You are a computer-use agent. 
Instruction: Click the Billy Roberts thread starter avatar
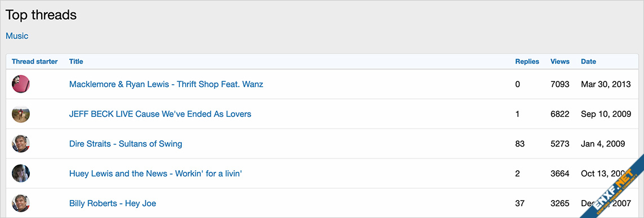tap(20, 203)
